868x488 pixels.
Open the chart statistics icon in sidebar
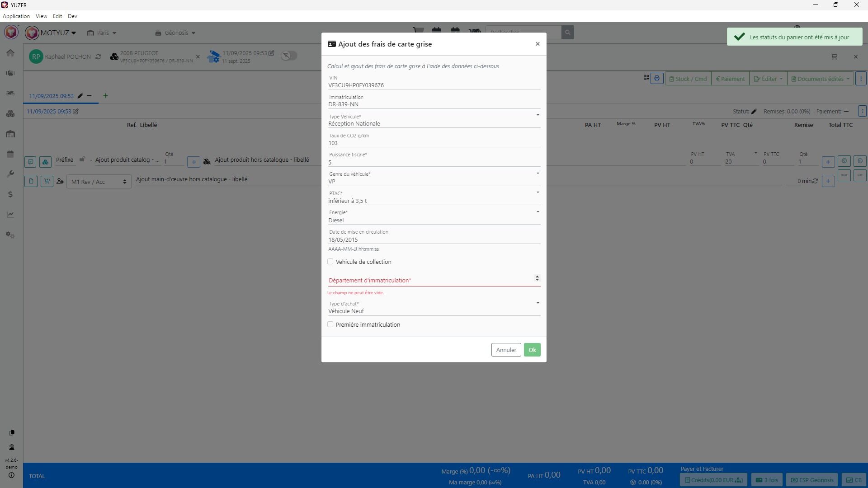pyautogui.click(x=10, y=215)
